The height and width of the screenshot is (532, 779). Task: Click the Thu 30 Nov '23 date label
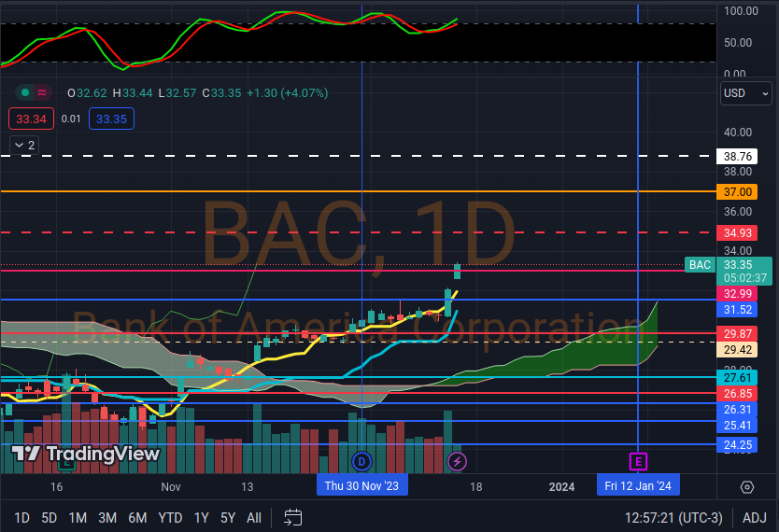tap(361, 486)
